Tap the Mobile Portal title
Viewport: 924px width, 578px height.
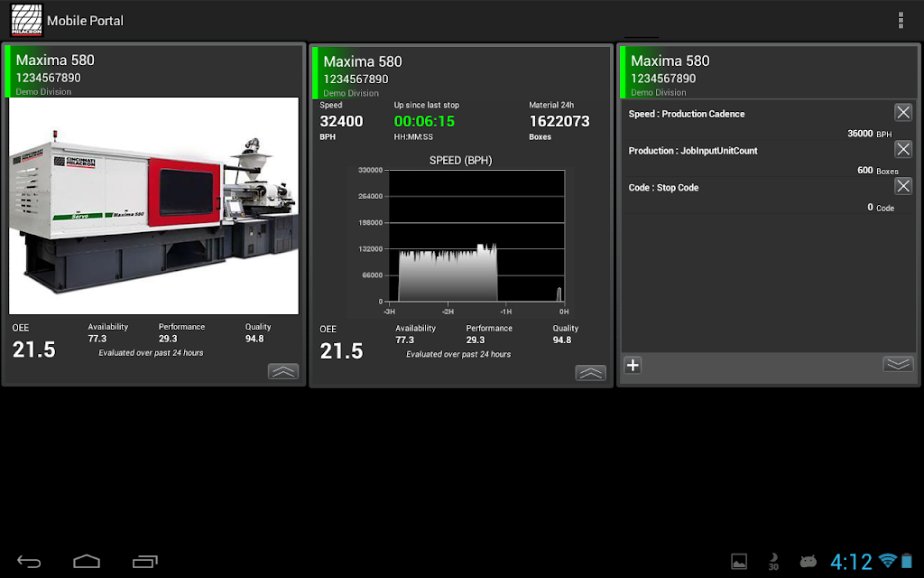pyautogui.click(x=86, y=21)
